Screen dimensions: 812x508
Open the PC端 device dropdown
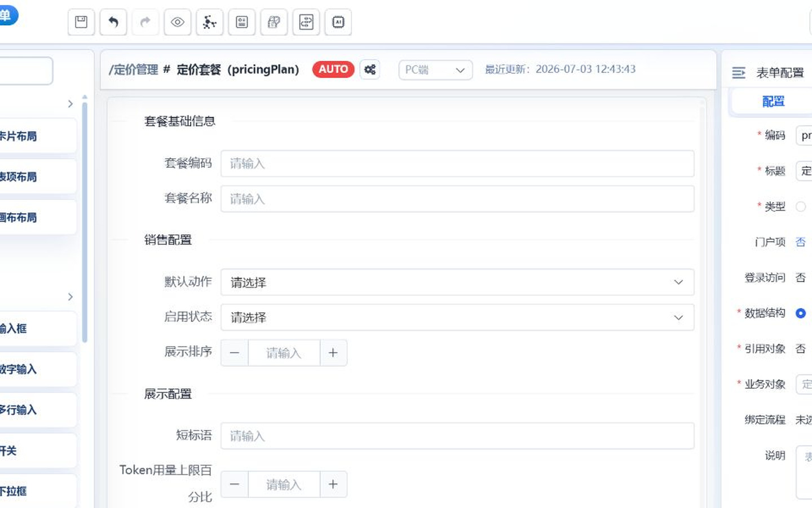(x=435, y=70)
